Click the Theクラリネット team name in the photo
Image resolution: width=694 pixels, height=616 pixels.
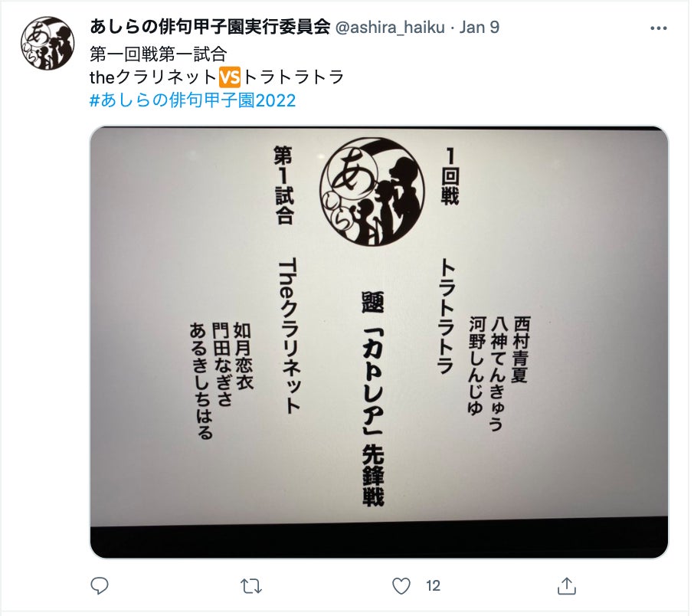288,337
